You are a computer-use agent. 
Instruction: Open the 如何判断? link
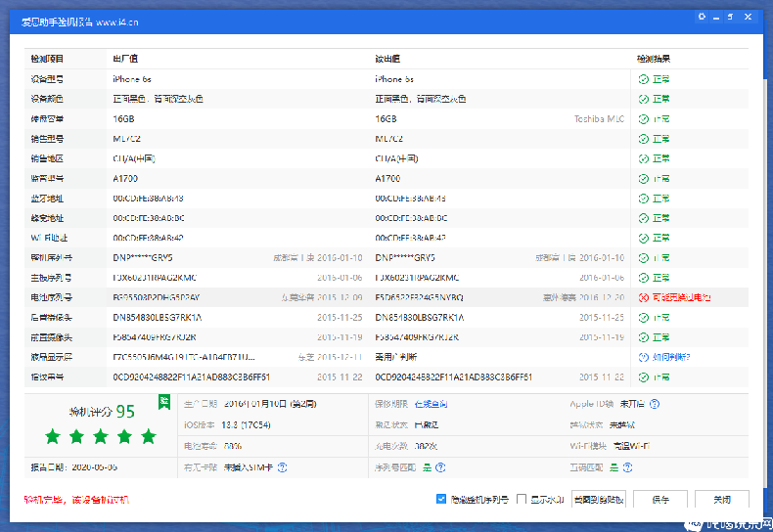pyautogui.click(x=671, y=357)
